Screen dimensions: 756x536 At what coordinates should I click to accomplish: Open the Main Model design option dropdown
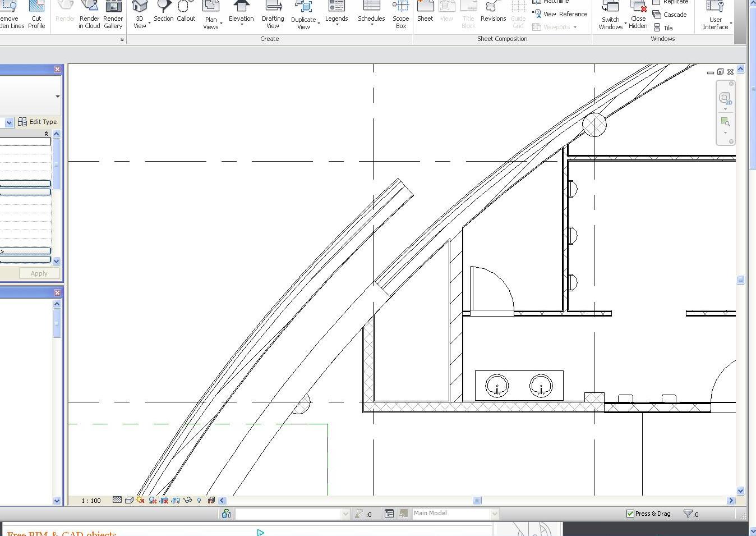point(494,514)
